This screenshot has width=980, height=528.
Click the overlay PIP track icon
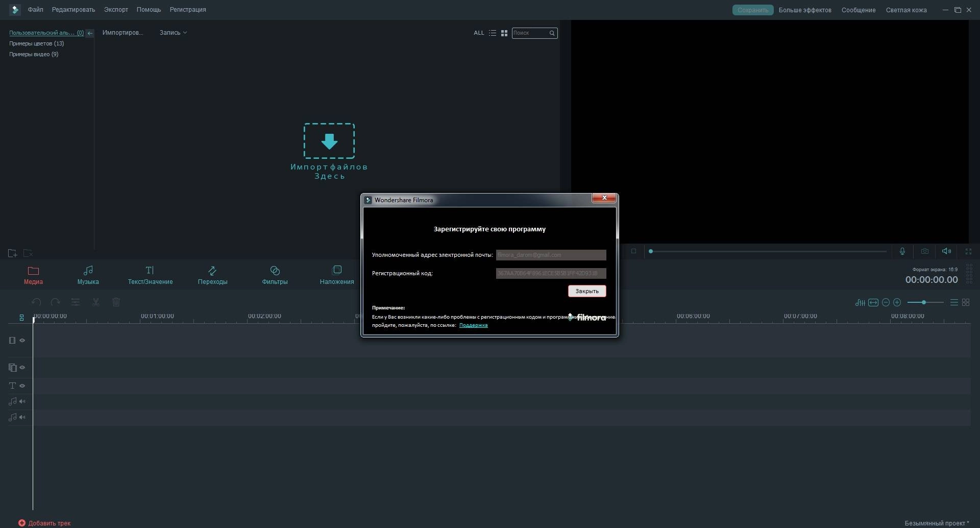[13, 368]
